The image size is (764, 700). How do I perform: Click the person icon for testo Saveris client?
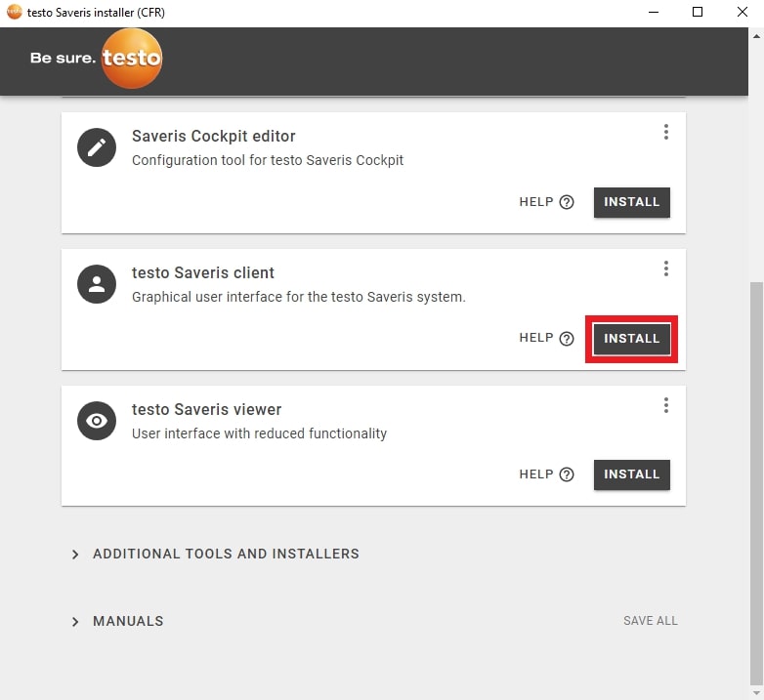click(x=97, y=284)
